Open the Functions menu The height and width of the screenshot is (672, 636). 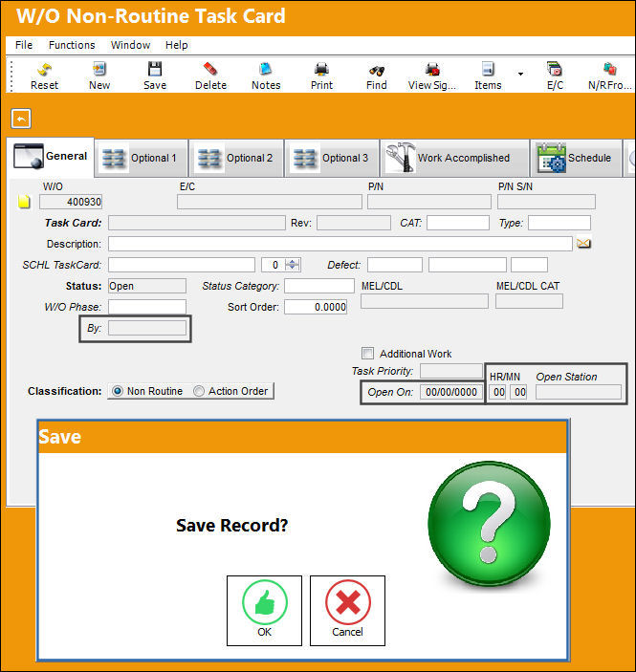(72, 45)
